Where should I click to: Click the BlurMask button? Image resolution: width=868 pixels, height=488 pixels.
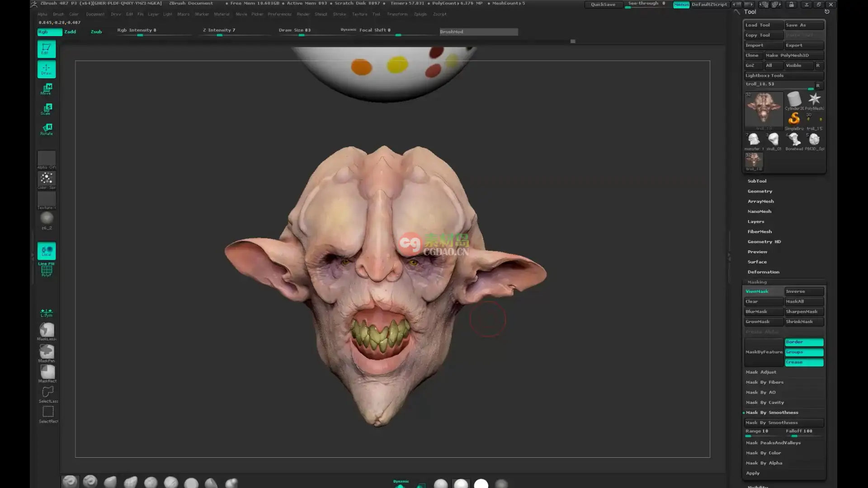pyautogui.click(x=764, y=312)
